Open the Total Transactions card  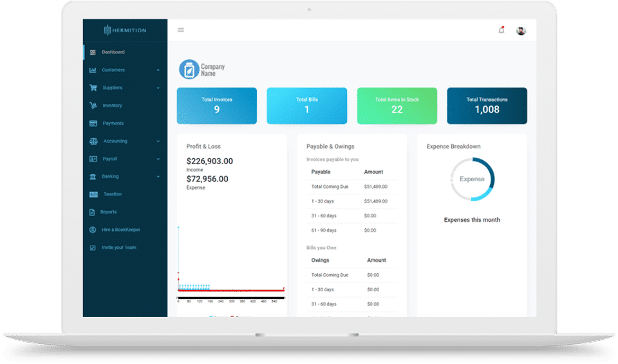pos(487,105)
